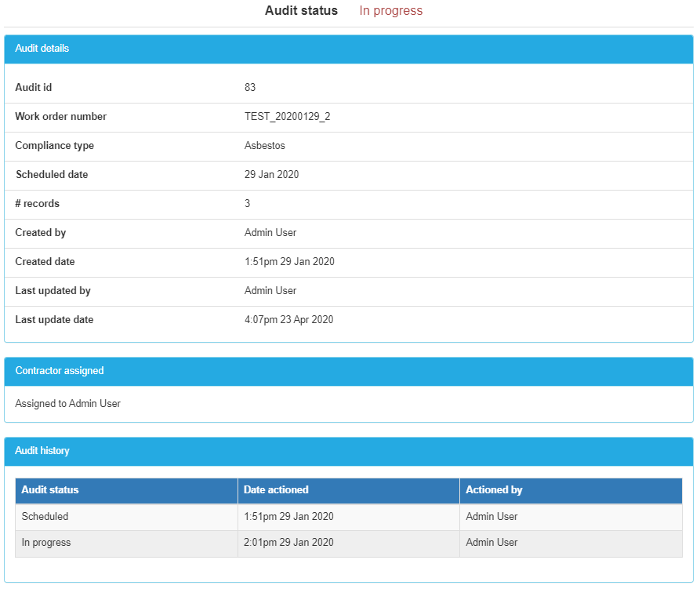Click the Assigned to Admin User text
Image resolution: width=700 pixels, height=589 pixels.
pos(67,403)
